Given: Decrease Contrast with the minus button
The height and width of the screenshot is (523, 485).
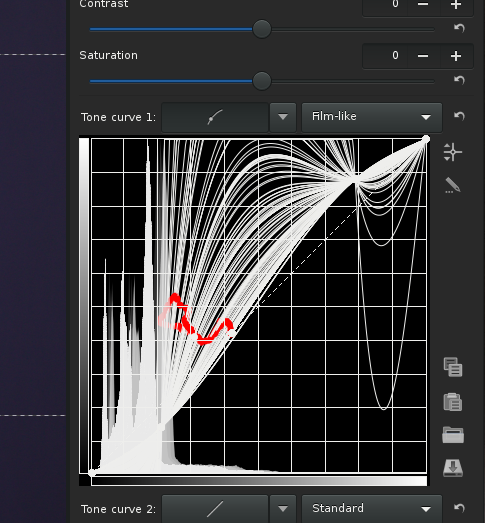Looking at the screenshot, I should [423, 5].
